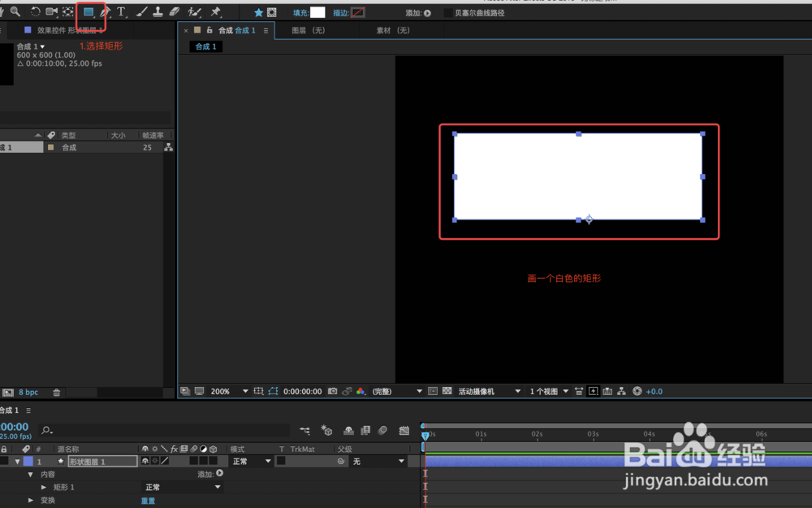The image size is (812, 508).
Task: Open layer 1 blend mode 正常 dropdown
Action: 252,461
